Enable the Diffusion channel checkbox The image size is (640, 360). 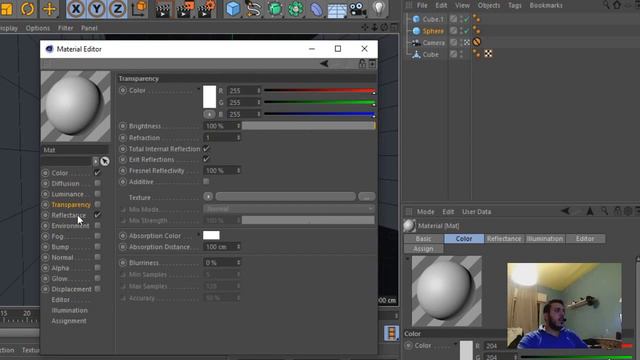click(98, 183)
